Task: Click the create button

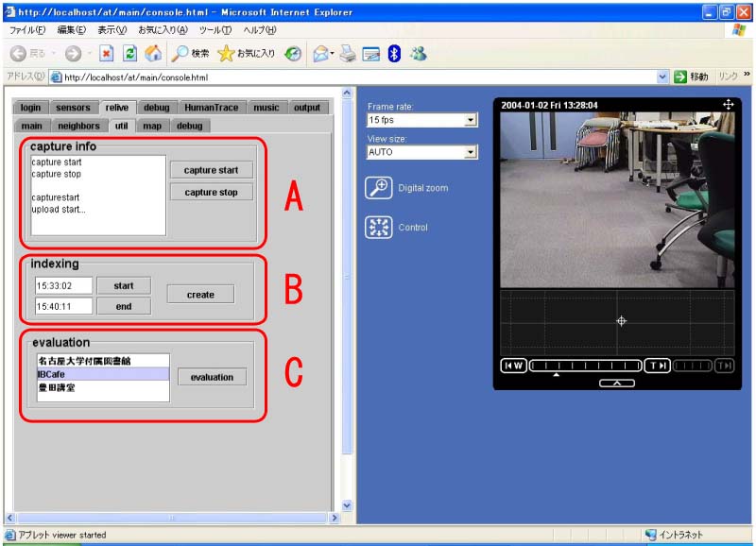Action: (200, 295)
